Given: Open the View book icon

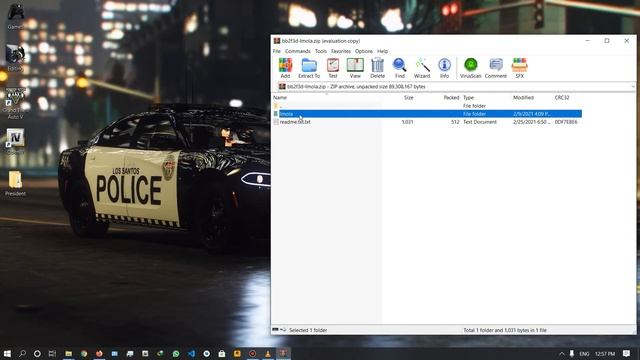Looking at the screenshot, I should pos(355,68).
